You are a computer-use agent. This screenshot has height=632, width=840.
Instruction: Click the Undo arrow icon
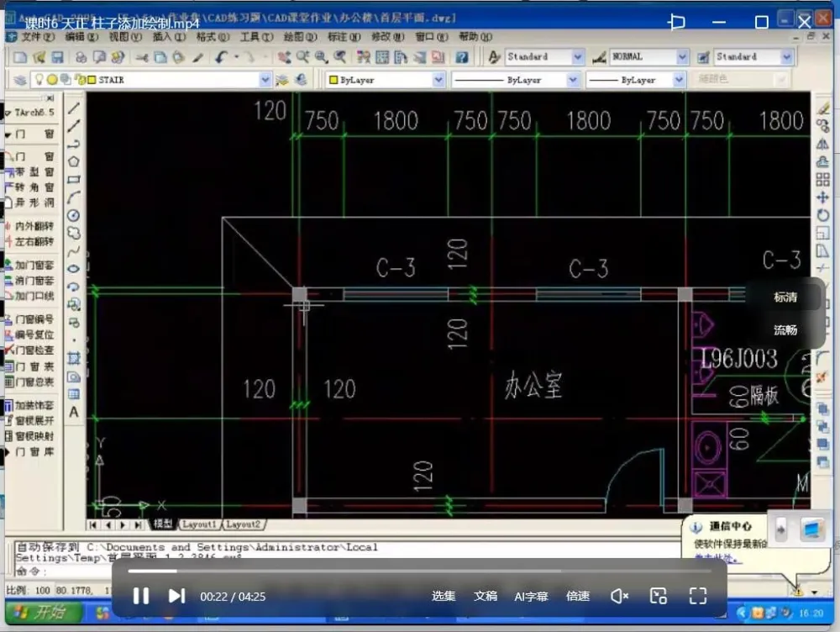coord(222,57)
